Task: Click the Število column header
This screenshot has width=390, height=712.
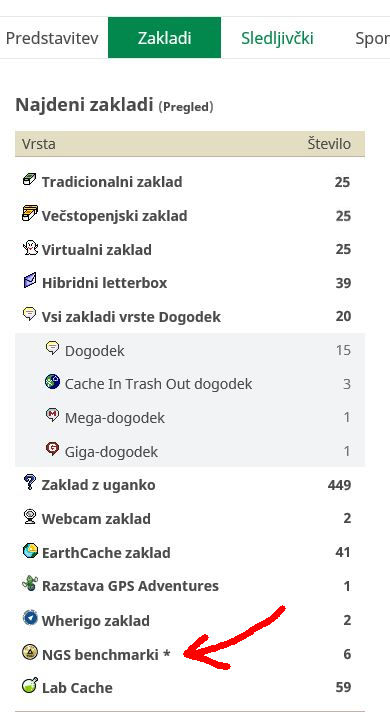Action: [329, 144]
